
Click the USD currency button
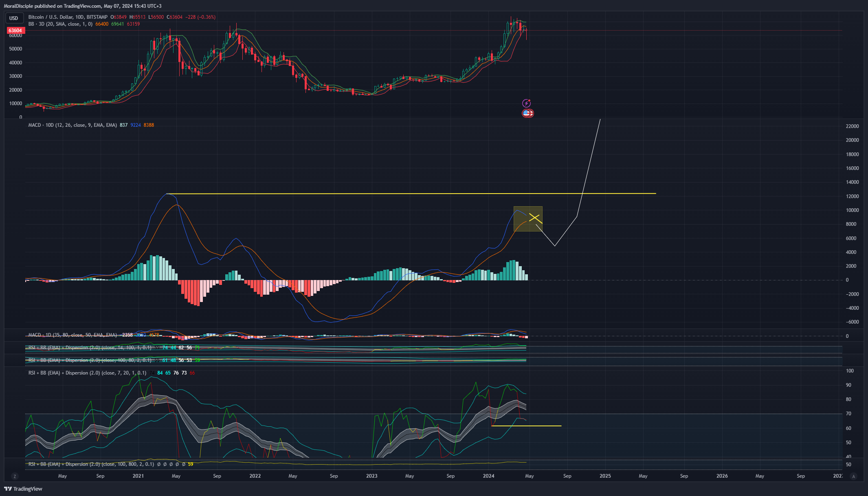point(14,18)
